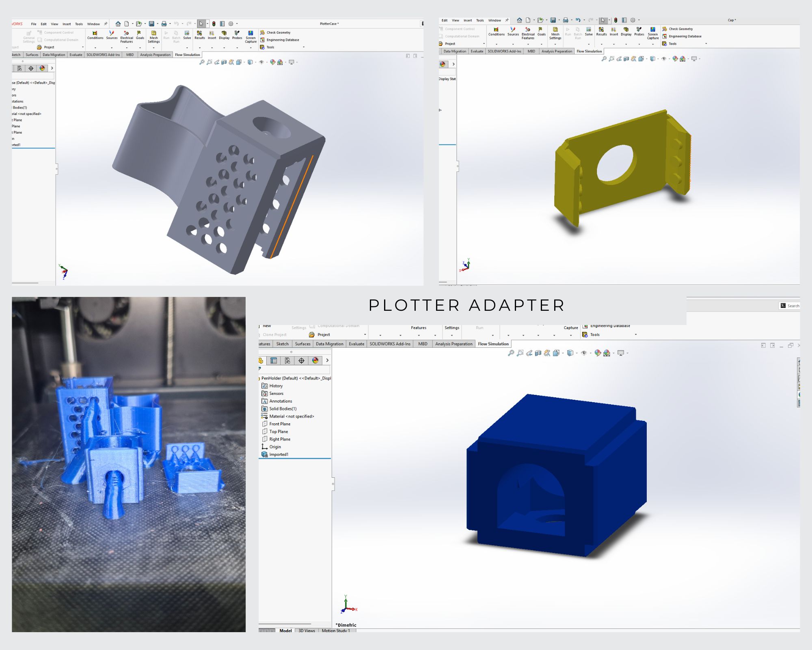Click Undo icon in Cap window

point(578,20)
